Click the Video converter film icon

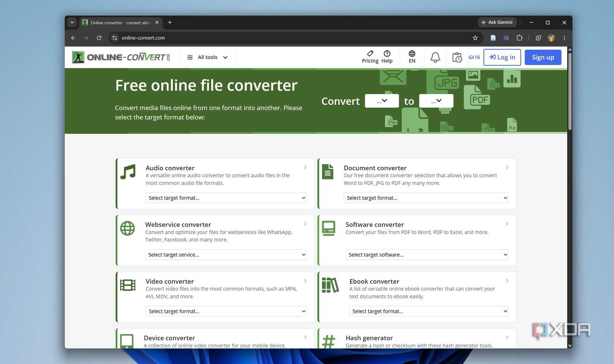[128, 285]
